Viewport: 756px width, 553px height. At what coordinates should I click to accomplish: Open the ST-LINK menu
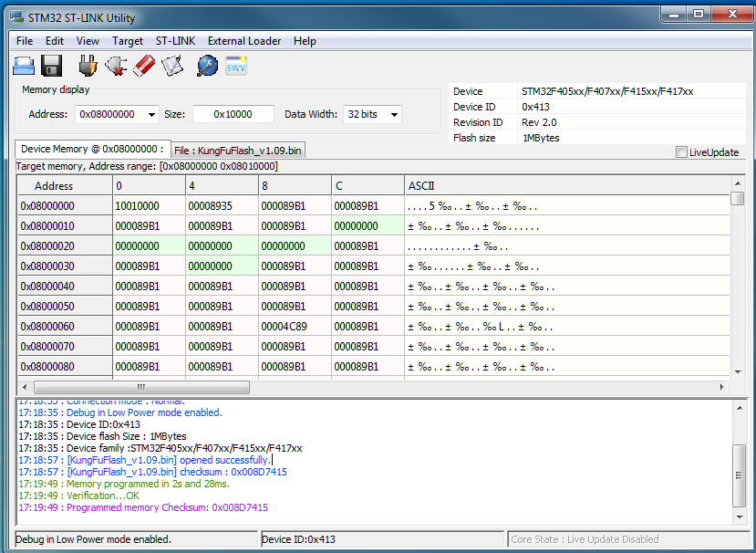click(175, 41)
